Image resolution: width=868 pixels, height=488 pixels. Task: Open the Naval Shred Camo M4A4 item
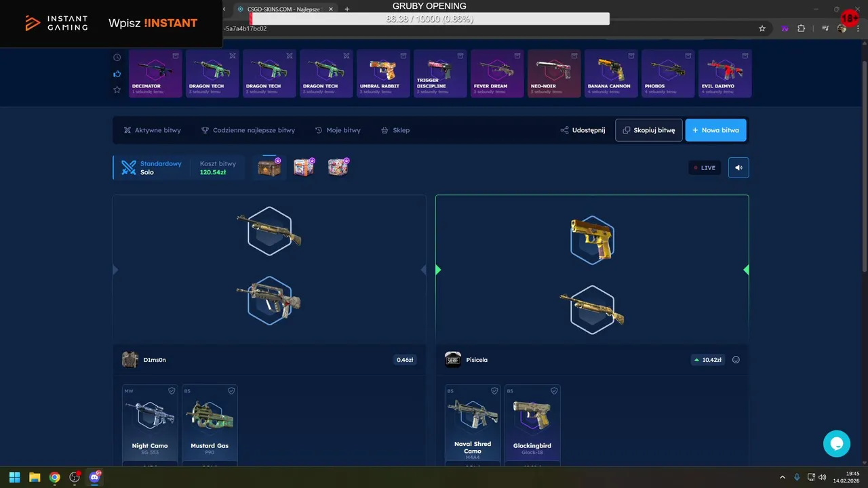click(473, 425)
